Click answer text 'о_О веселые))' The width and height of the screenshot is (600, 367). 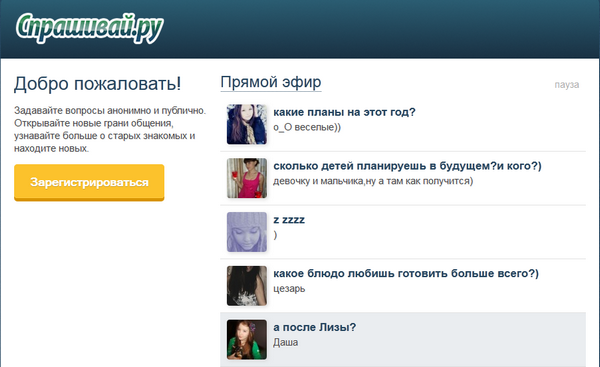pos(307,127)
